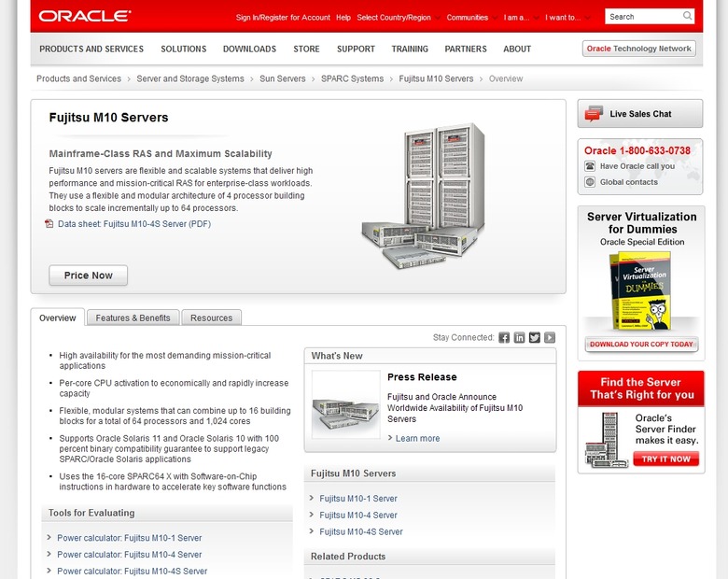Click Global contacts link
The height and width of the screenshot is (579, 728).
(x=629, y=182)
